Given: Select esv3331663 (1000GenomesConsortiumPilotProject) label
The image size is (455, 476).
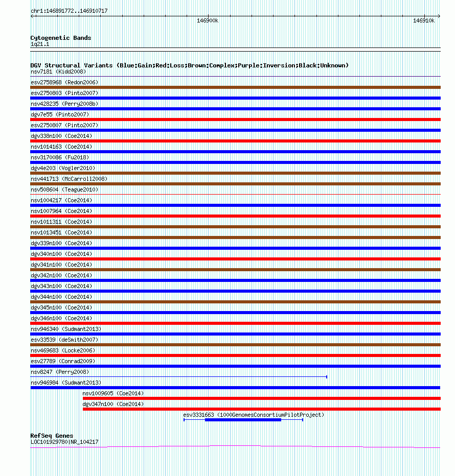Looking at the screenshot, I should point(254,415).
